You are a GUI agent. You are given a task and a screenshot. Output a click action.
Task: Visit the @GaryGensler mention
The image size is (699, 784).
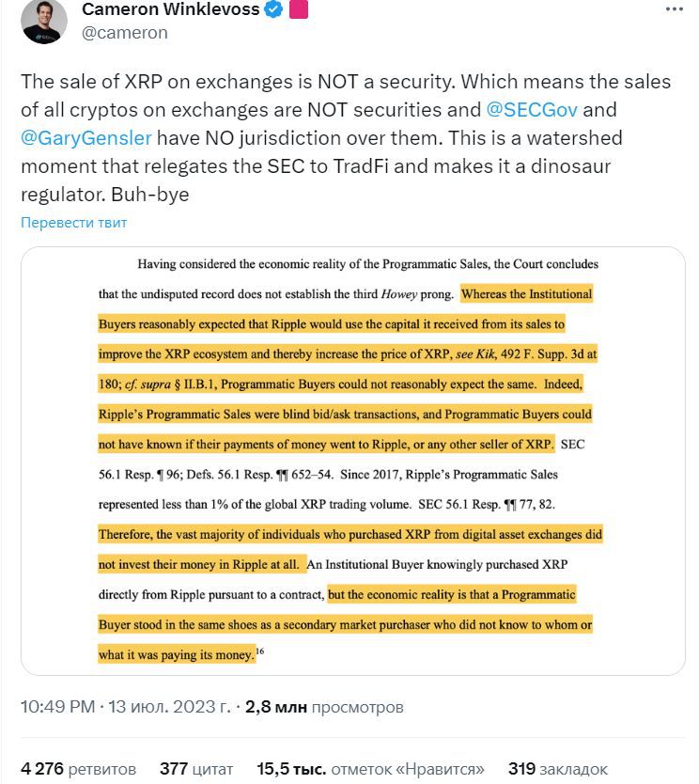coord(85,137)
